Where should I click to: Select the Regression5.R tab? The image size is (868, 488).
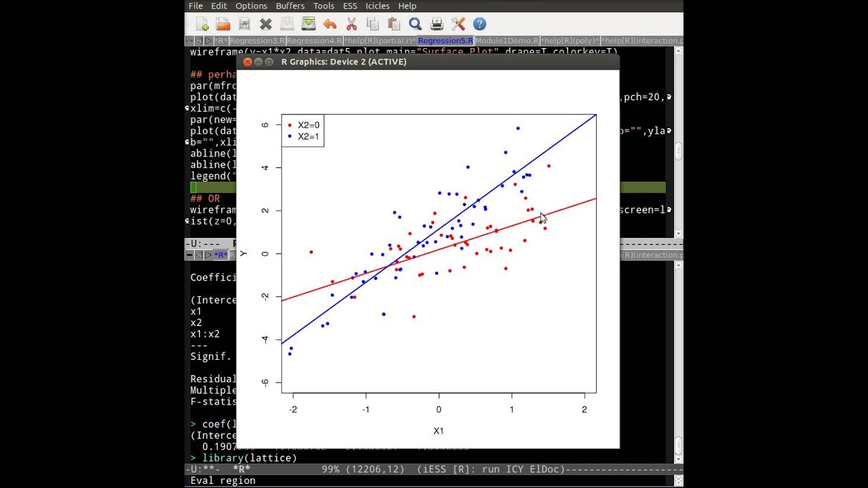point(446,41)
